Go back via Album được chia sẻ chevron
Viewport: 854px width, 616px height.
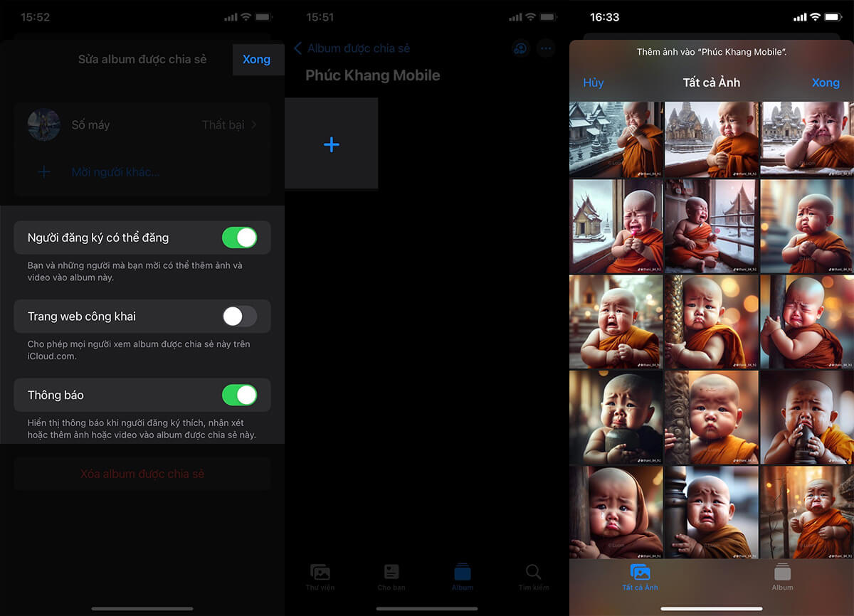298,48
